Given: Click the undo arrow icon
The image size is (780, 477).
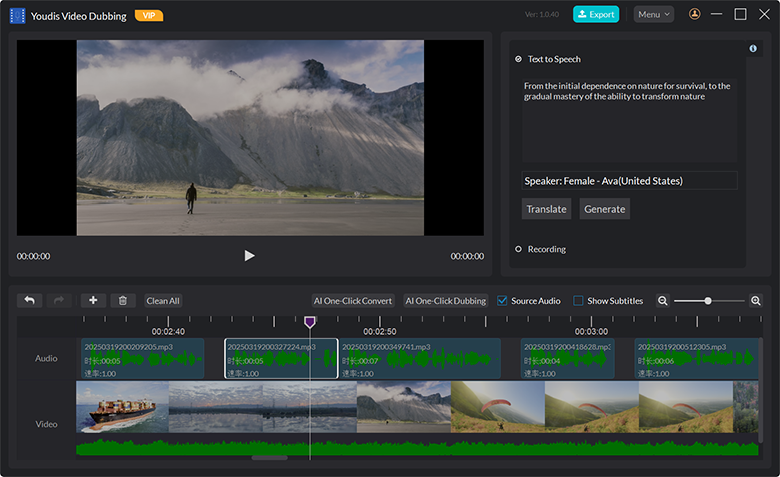Looking at the screenshot, I should (x=29, y=300).
